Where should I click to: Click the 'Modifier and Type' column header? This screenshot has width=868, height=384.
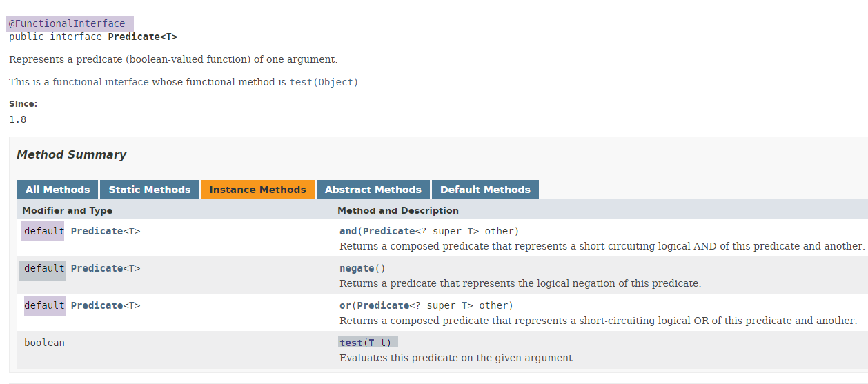(67, 210)
